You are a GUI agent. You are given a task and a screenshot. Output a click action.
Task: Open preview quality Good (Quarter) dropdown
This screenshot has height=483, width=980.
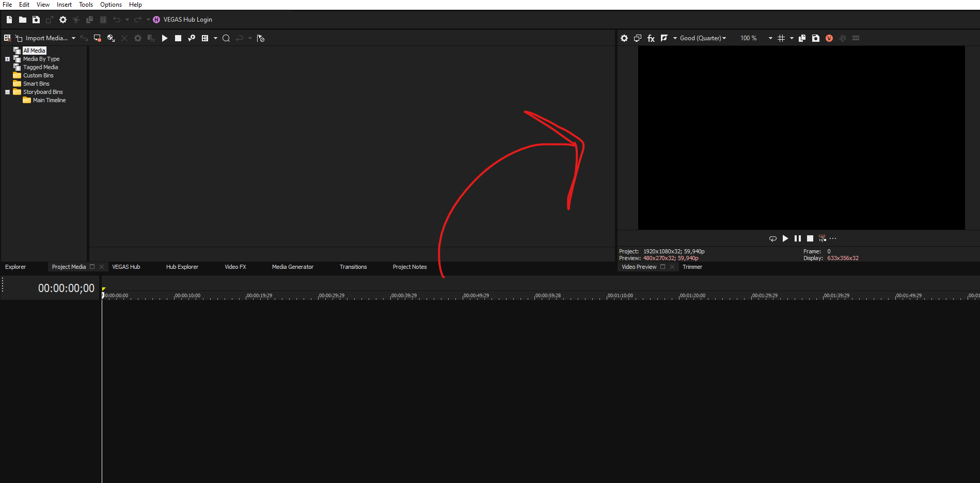[703, 38]
